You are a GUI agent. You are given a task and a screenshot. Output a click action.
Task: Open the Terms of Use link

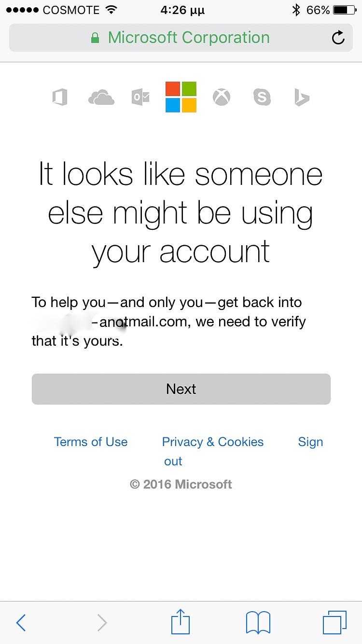pyautogui.click(x=91, y=442)
